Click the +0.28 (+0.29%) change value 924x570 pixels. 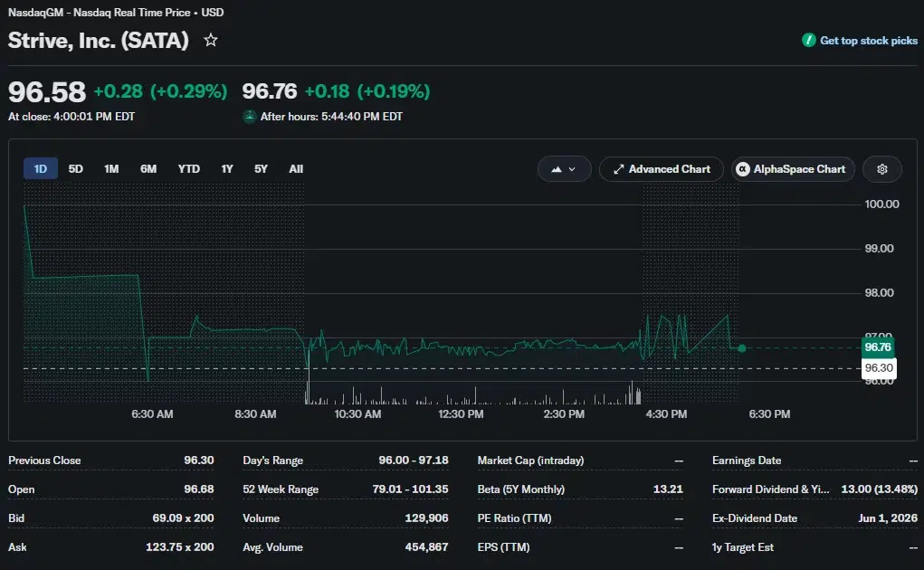[x=160, y=91]
